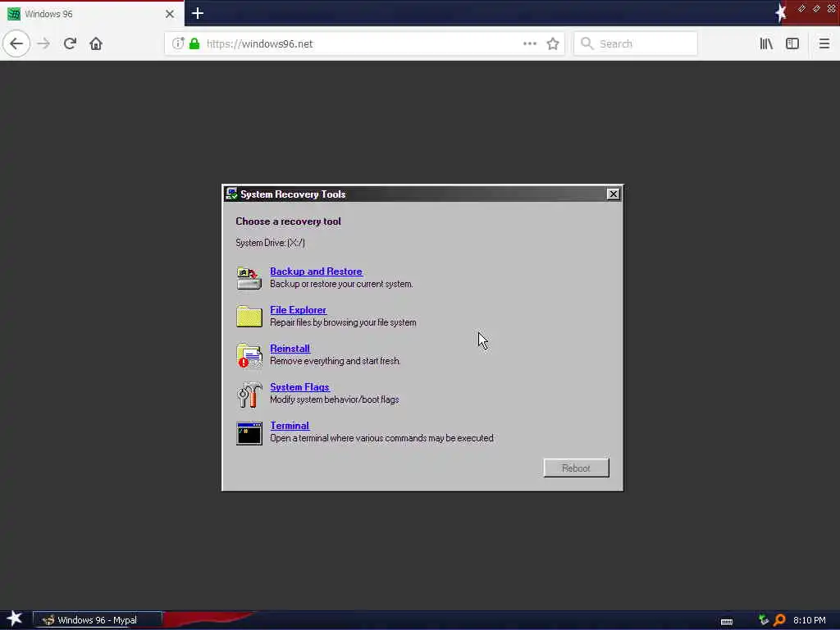The image size is (840, 630).
Task: Click the System Flags hammer and wrench icon
Action: click(x=249, y=395)
